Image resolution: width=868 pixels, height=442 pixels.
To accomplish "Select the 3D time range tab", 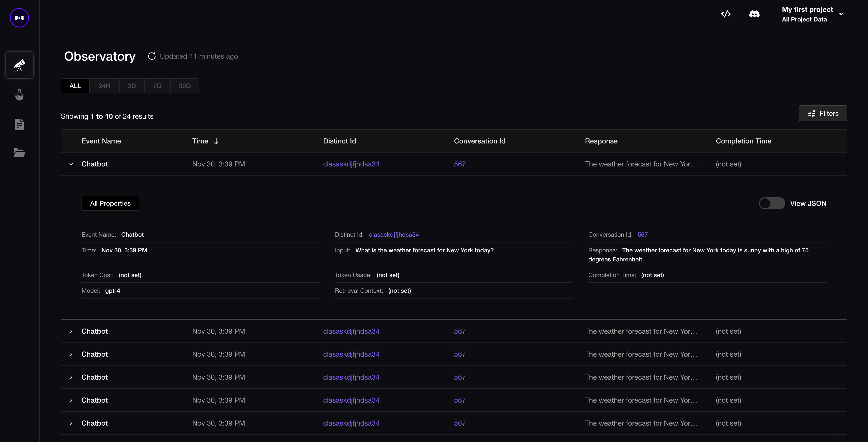I will (x=132, y=86).
